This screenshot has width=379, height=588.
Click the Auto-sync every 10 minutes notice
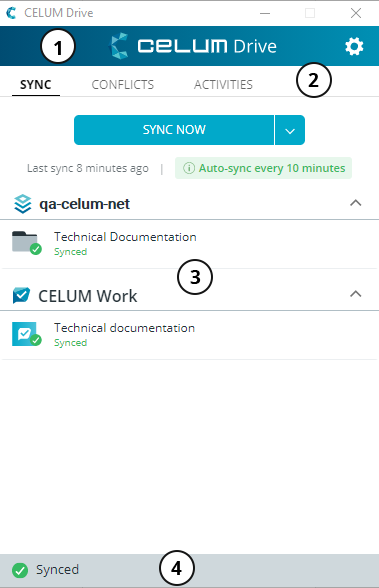(x=263, y=168)
